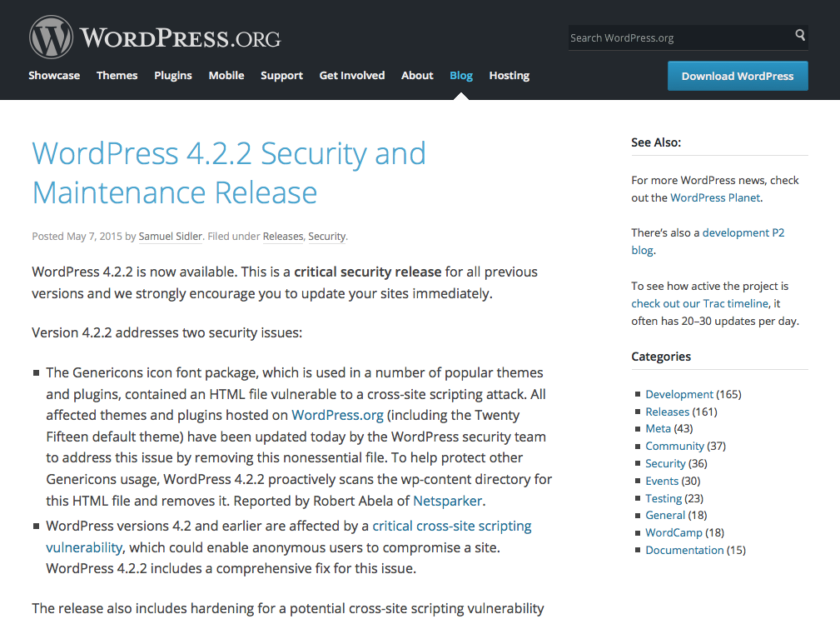This screenshot has height=619, width=840.
Task: Click the Posted May 7, 2015 text
Action: (x=77, y=237)
